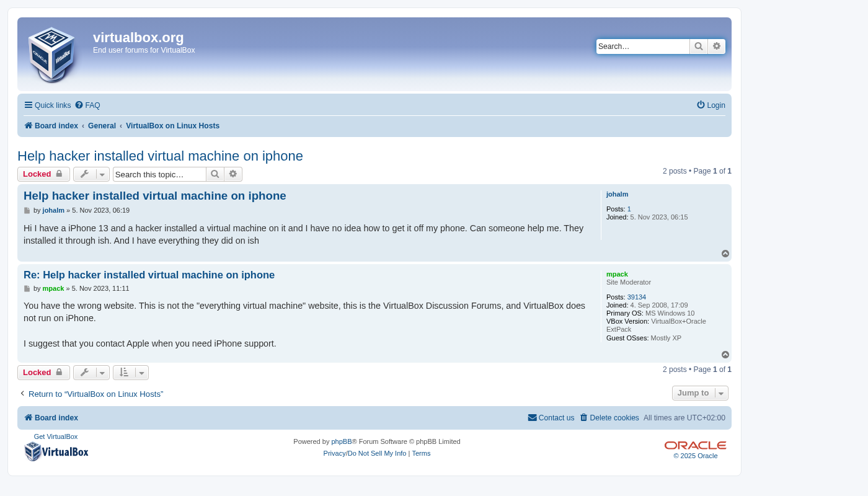Open the Quick links menu

pyautogui.click(x=48, y=105)
